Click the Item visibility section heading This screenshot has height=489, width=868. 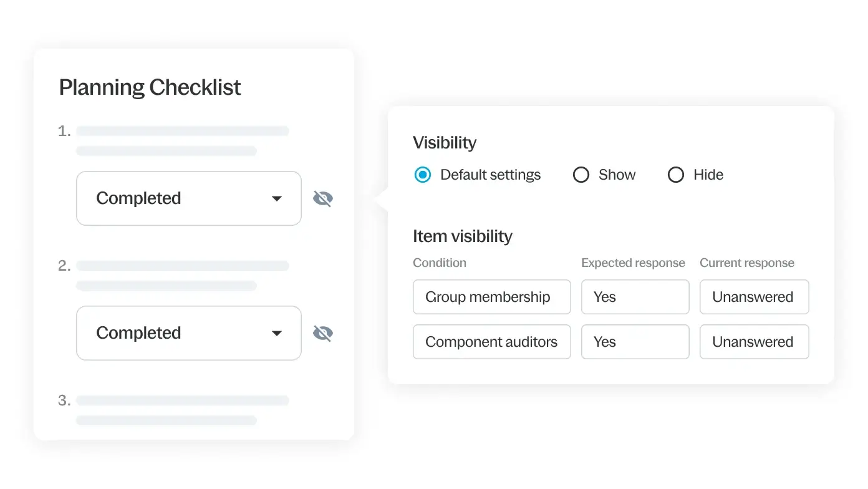click(463, 236)
